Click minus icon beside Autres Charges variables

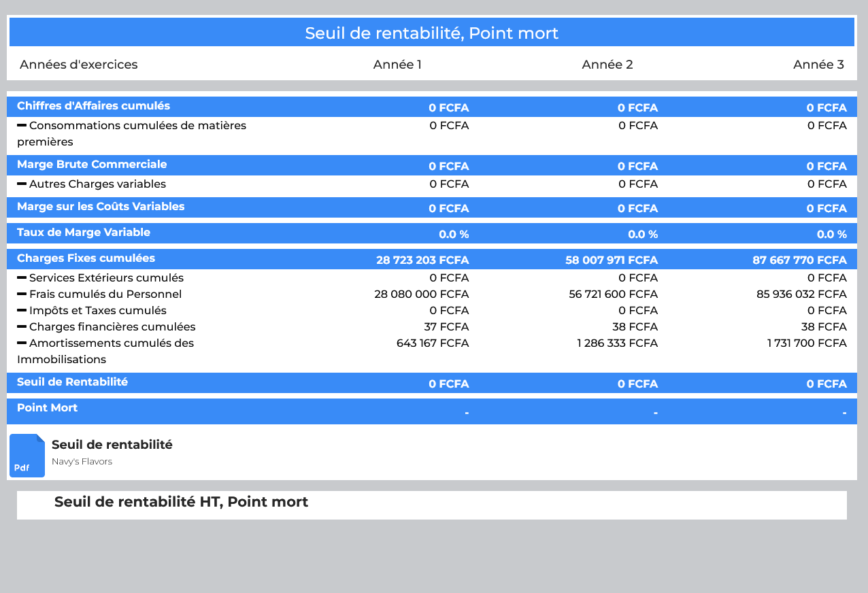click(22, 184)
